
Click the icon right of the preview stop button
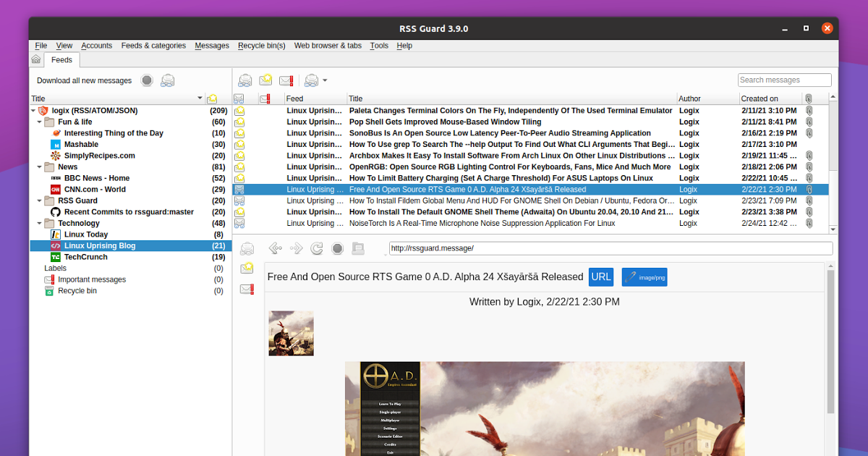pyautogui.click(x=357, y=248)
